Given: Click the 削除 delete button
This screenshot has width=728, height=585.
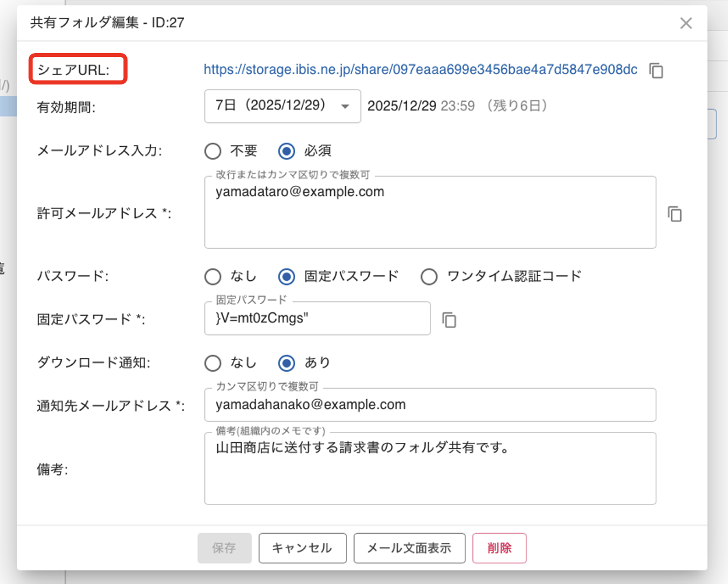Looking at the screenshot, I should 499,548.
